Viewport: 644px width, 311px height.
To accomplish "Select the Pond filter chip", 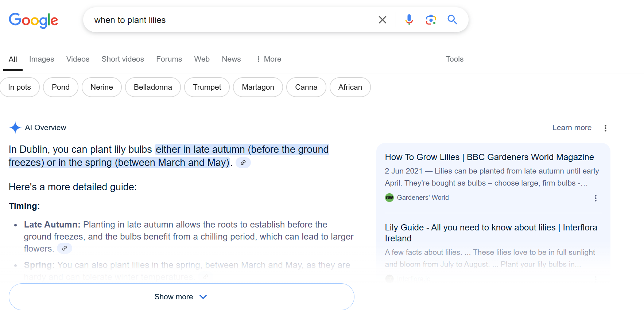I will pyautogui.click(x=61, y=87).
